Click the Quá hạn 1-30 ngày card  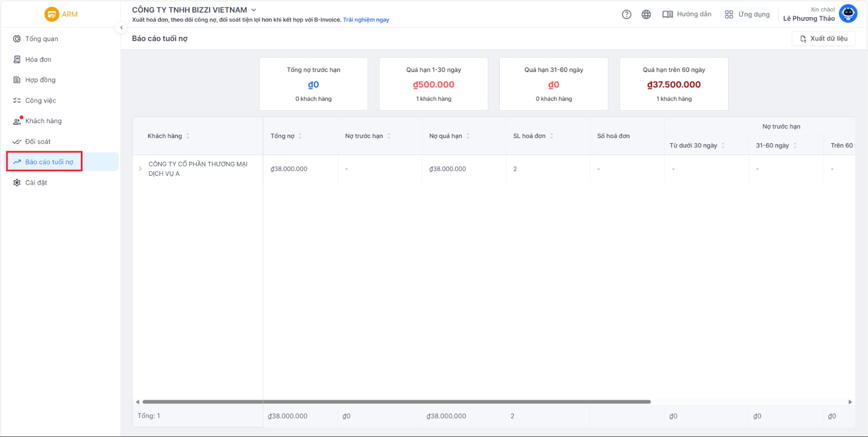tap(434, 84)
